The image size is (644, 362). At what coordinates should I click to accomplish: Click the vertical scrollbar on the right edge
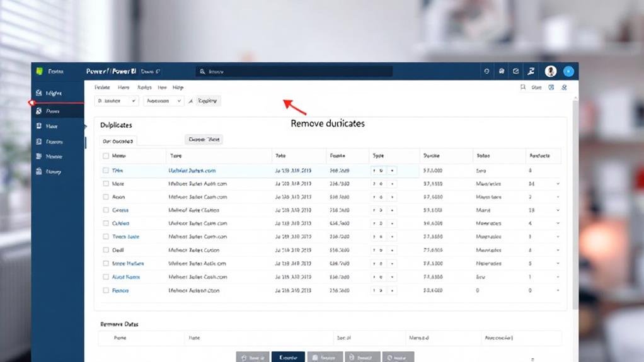tap(575, 204)
